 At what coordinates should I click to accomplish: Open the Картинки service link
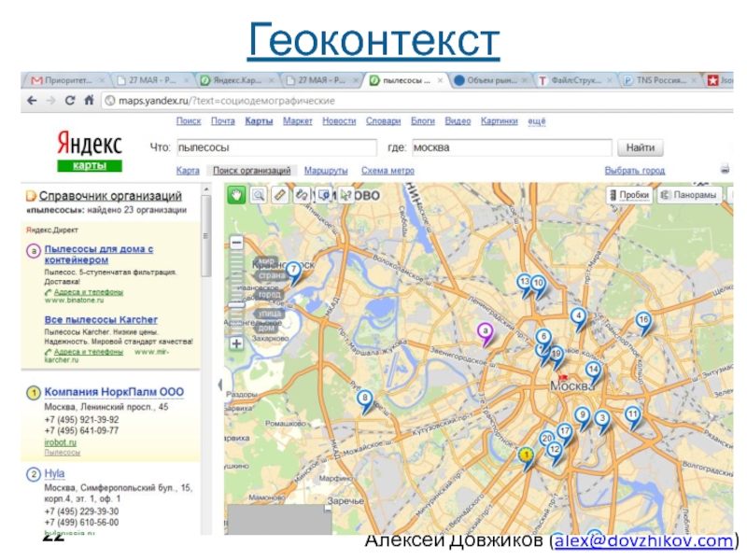(499, 121)
